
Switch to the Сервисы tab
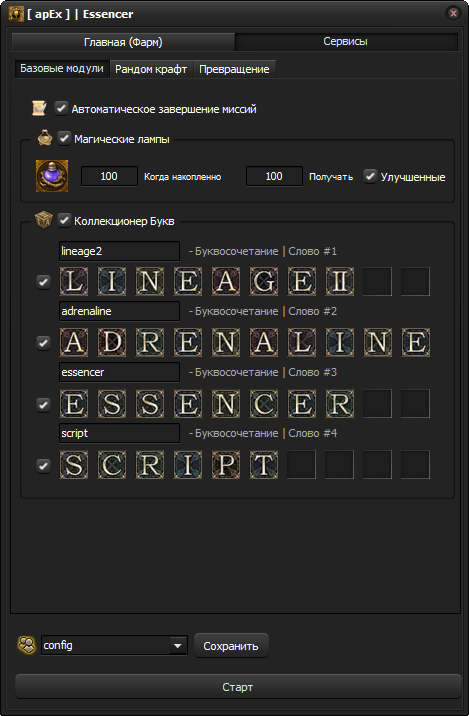[345, 42]
